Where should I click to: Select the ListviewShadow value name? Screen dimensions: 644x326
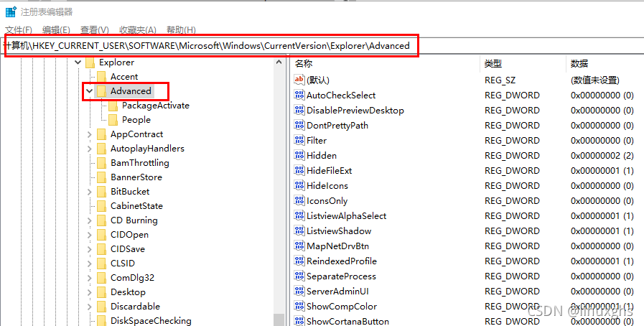coord(339,231)
